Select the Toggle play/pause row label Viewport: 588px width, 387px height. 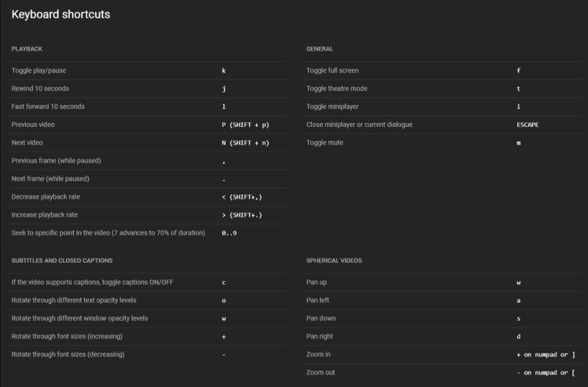[x=39, y=70]
